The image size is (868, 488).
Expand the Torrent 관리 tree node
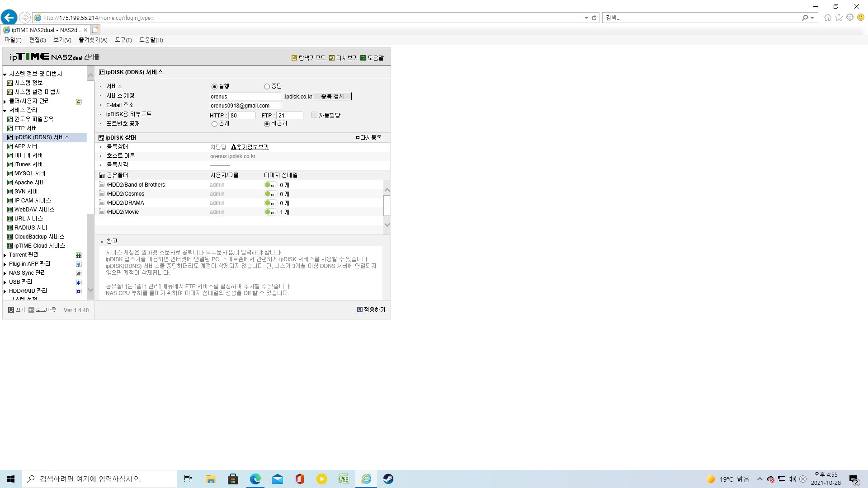tap(5, 255)
